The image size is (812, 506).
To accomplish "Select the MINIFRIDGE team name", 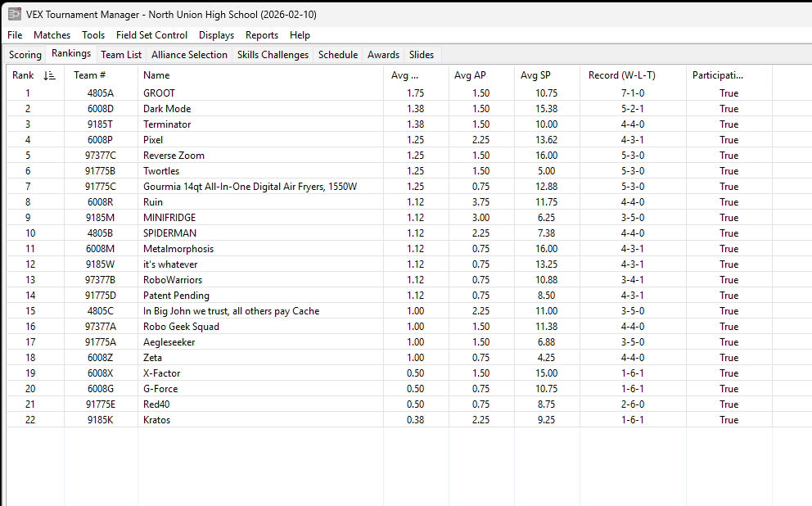I will [169, 218].
